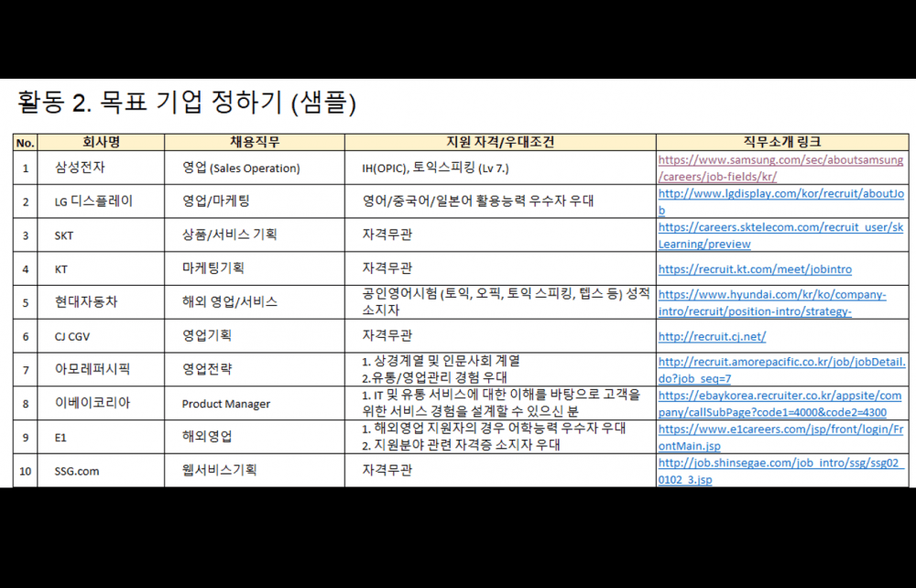Image resolution: width=916 pixels, height=588 pixels.
Task: Open the e1careers.com FrontMain link
Action: click(x=780, y=438)
